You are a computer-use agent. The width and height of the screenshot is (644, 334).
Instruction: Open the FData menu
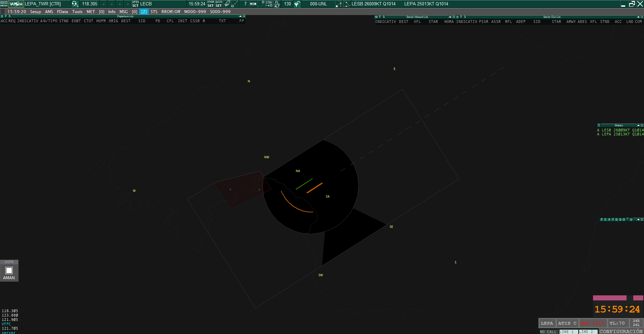point(62,12)
